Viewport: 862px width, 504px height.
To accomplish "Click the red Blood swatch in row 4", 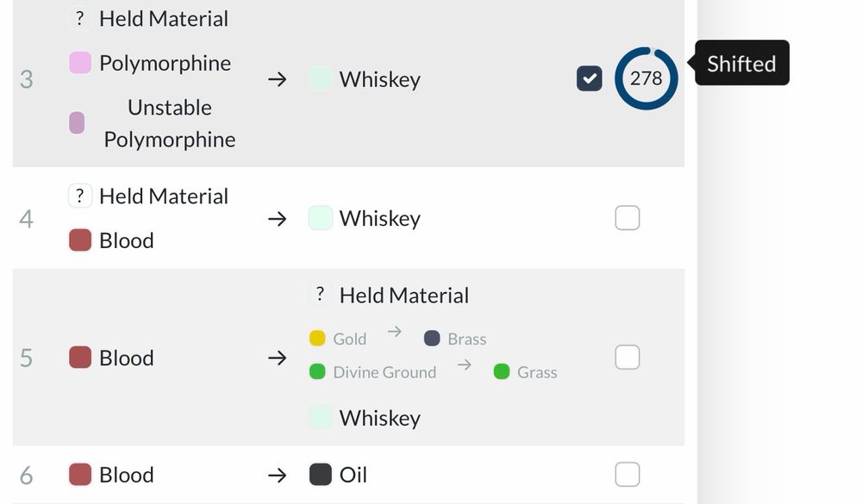I will pyautogui.click(x=80, y=240).
